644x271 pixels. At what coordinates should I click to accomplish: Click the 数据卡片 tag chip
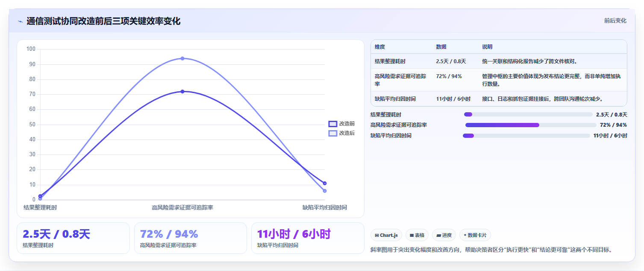click(x=475, y=235)
